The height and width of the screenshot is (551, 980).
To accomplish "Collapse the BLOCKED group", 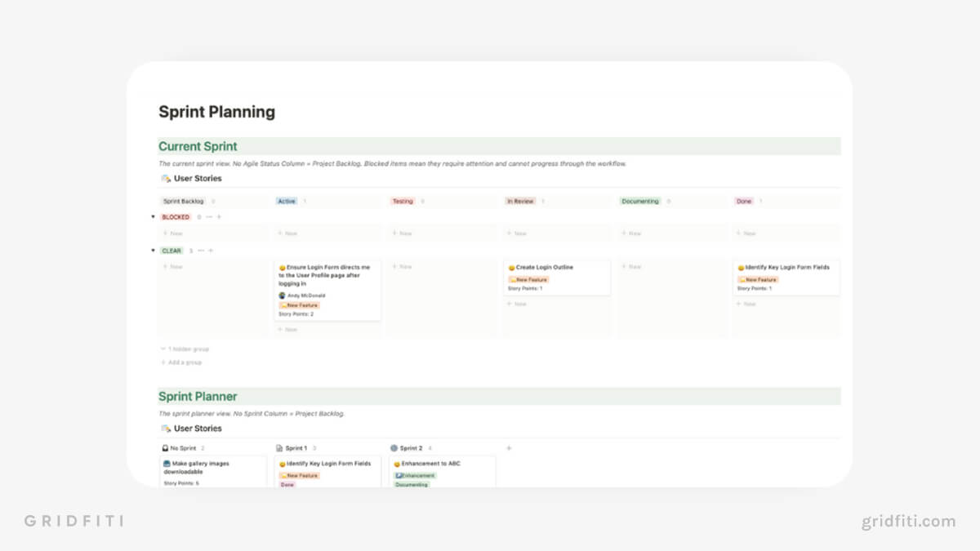I will coord(154,217).
